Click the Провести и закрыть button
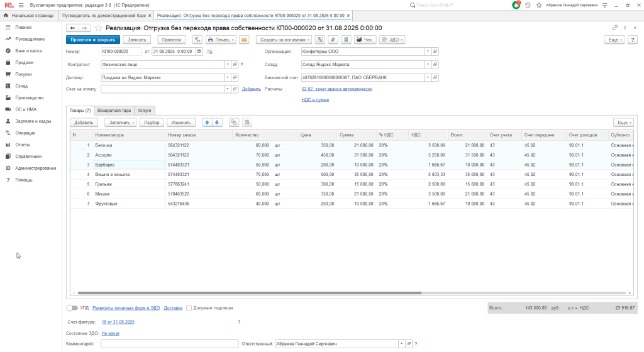This screenshot has width=644, height=352. (92, 40)
